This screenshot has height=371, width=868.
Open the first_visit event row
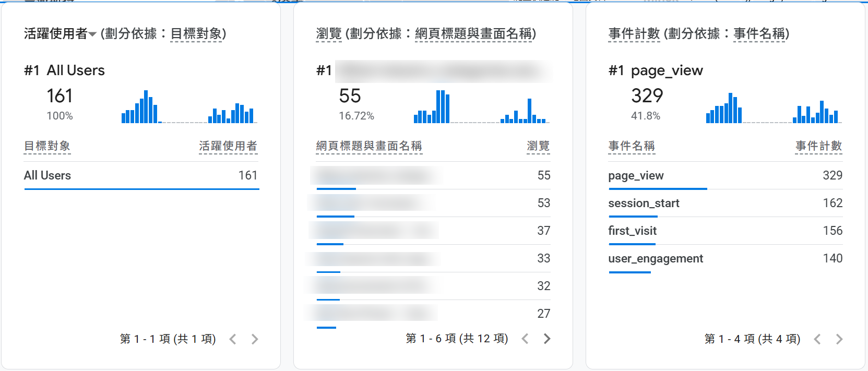(632, 231)
